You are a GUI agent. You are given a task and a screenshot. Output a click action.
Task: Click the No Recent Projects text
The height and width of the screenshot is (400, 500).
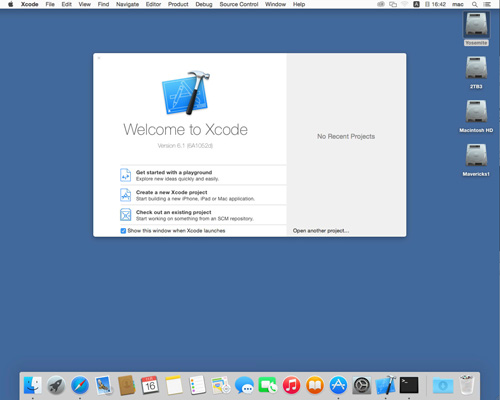(346, 136)
